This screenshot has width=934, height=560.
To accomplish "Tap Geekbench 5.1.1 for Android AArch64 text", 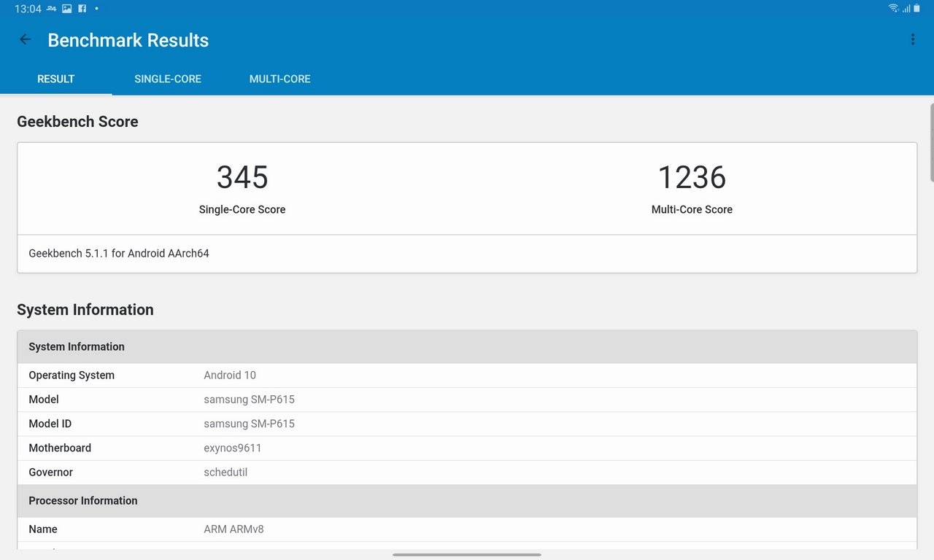I will [x=119, y=254].
